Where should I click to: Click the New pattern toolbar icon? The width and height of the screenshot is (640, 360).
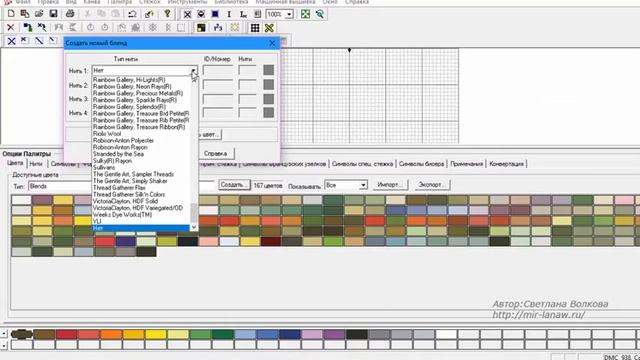pyautogui.click(x=11, y=14)
